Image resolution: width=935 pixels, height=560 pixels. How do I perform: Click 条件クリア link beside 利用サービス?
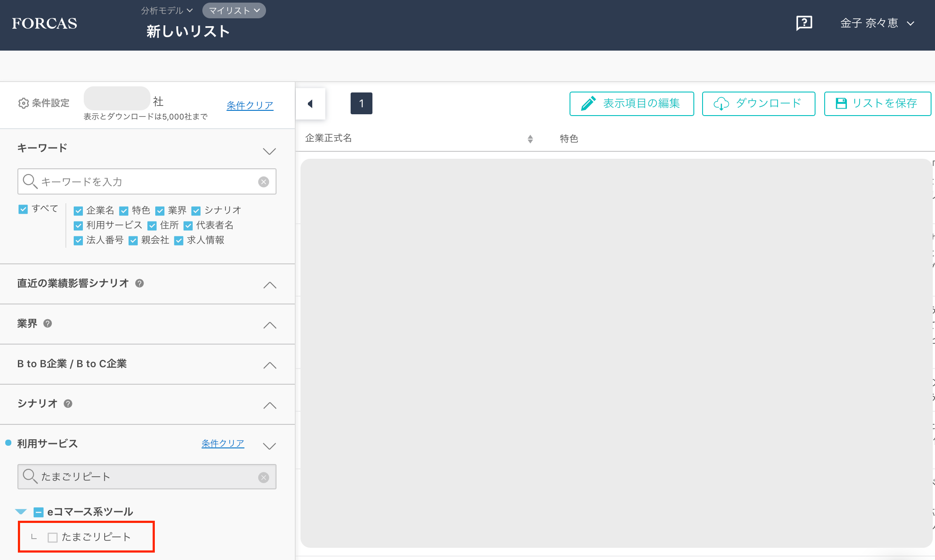click(x=222, y=444)
